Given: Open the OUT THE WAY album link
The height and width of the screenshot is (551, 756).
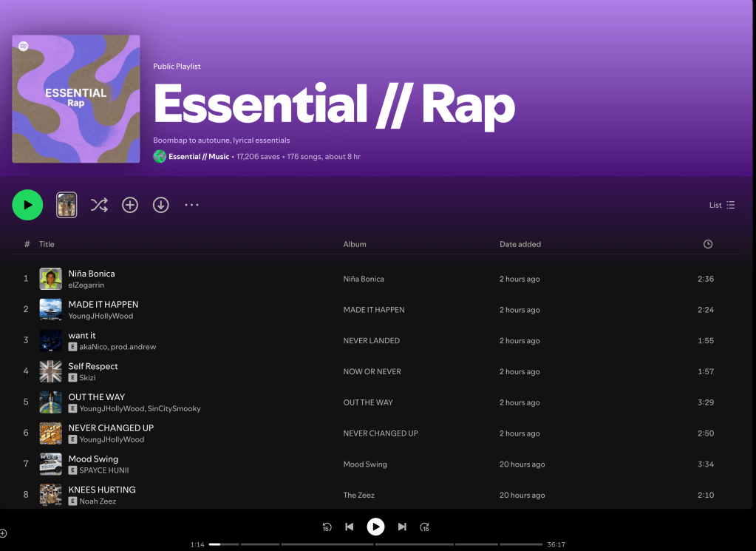Looking at the screenshot, I should (x=368, y=402).
